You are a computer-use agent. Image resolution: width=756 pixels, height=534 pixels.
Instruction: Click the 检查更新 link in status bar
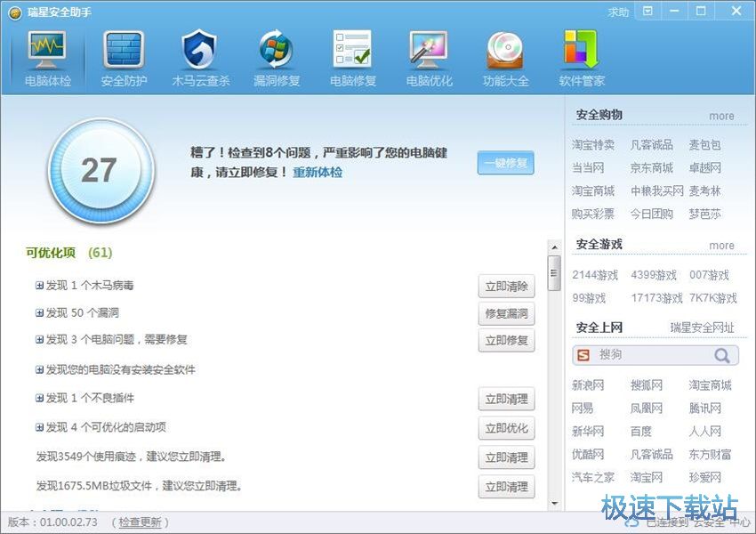point(140,522)
